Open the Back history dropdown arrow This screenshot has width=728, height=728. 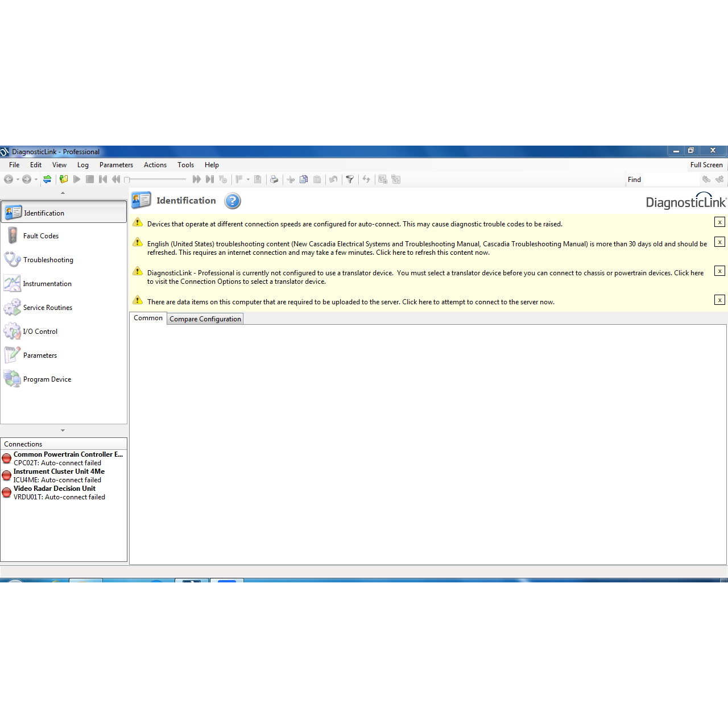[18, 180]
